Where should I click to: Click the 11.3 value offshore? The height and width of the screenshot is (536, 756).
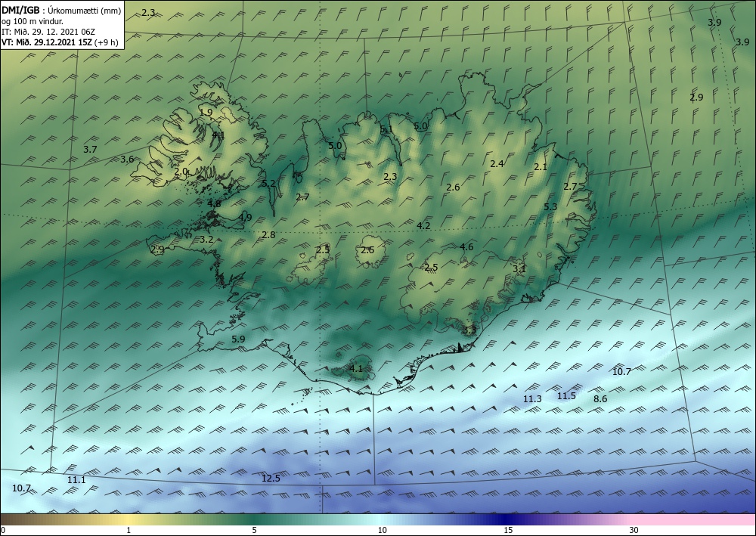[x=532, y=398]
